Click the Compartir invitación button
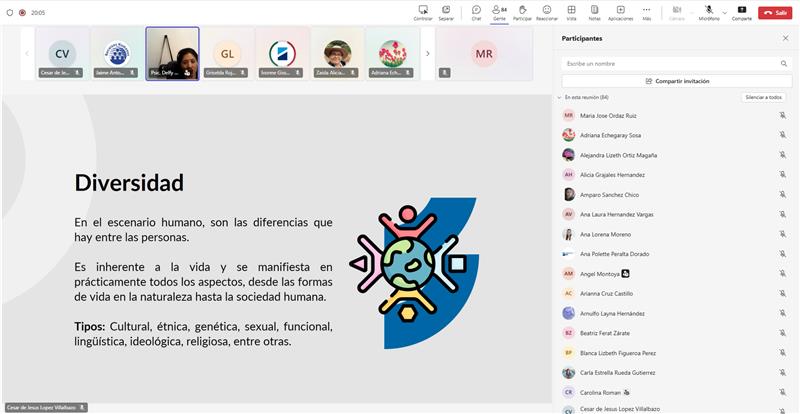The width and height of the screenshot is (800, 414). 676,80
